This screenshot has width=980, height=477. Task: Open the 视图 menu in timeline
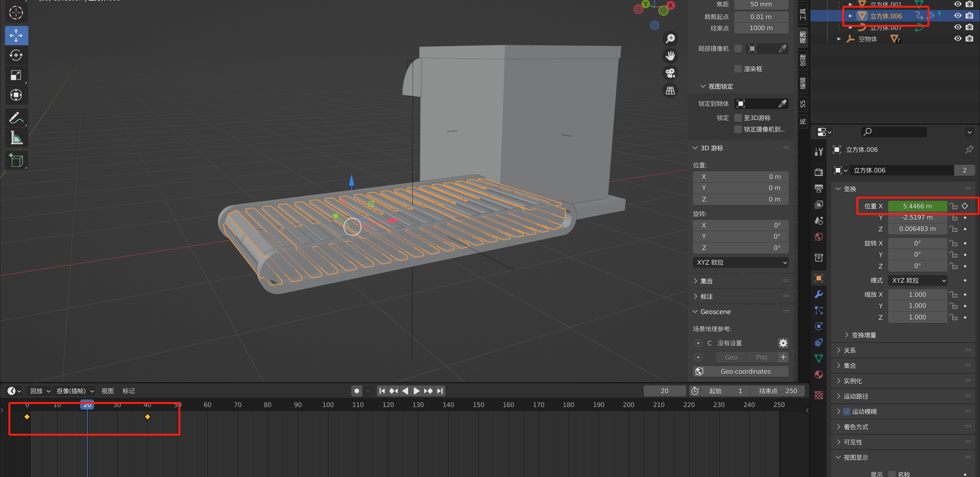pyautogui.click(x=107, y=391)
